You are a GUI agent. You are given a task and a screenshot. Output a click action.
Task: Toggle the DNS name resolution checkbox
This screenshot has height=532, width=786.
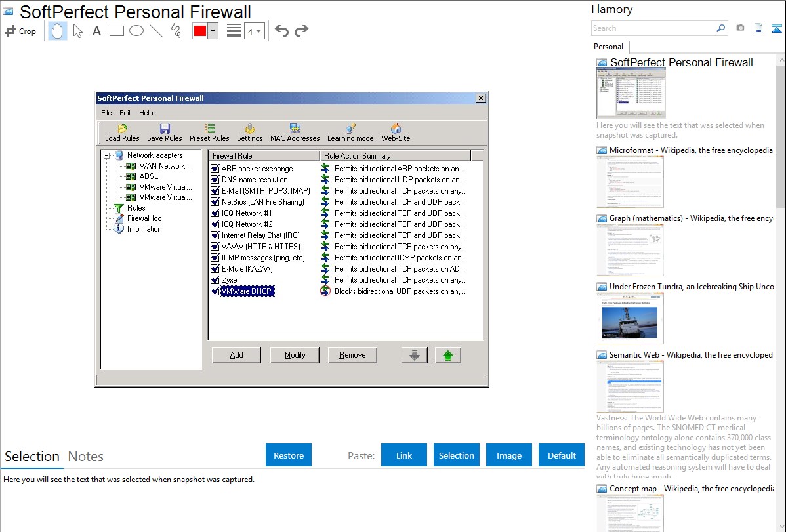pyautogui.click(x=215, y=180)
